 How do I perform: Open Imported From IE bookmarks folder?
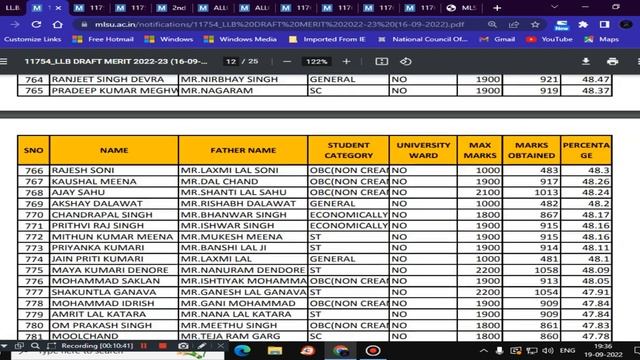point(327,39)
